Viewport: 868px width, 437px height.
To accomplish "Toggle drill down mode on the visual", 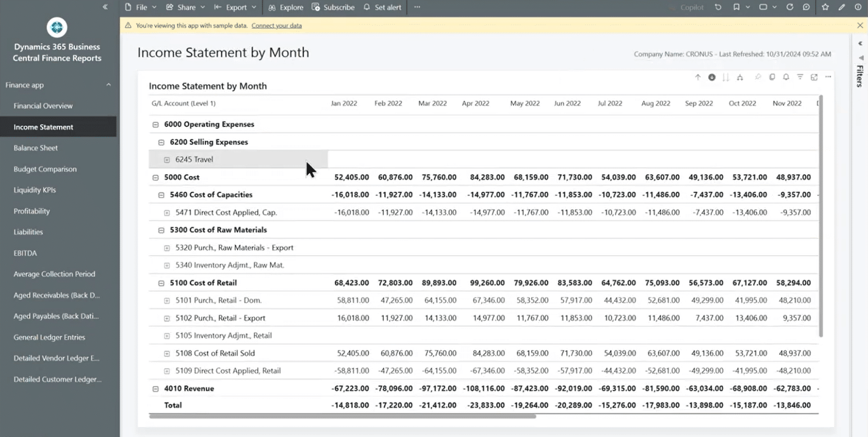I will pyautogui.click(x=712, y=77).
